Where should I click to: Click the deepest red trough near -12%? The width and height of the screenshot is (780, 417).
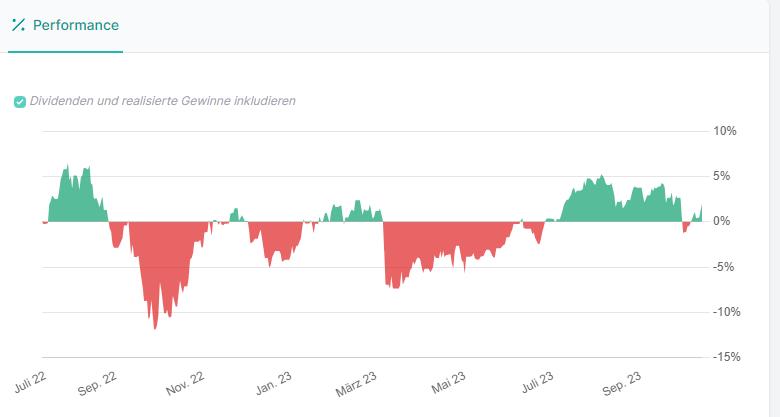[x=155, y=326]
